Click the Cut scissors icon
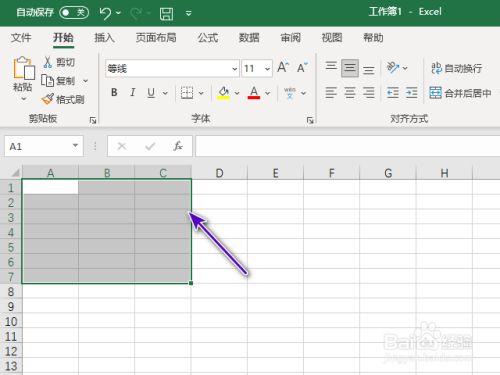The image size is (500, 375). click(48, 62)
